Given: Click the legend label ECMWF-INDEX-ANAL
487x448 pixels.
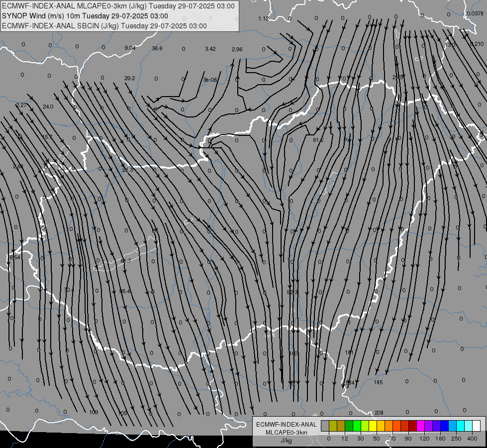Looking at the screenshot, I should (x=287, y=425).
